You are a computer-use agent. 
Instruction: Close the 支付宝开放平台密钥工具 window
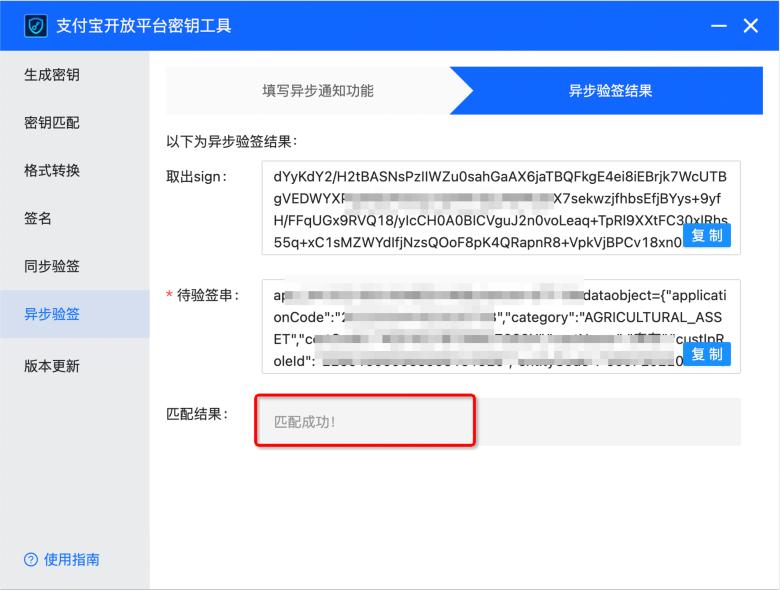751,26
